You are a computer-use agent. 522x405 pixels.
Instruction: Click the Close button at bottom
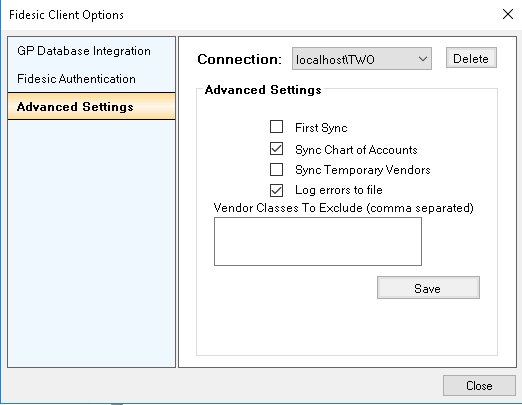coord(479,386)
